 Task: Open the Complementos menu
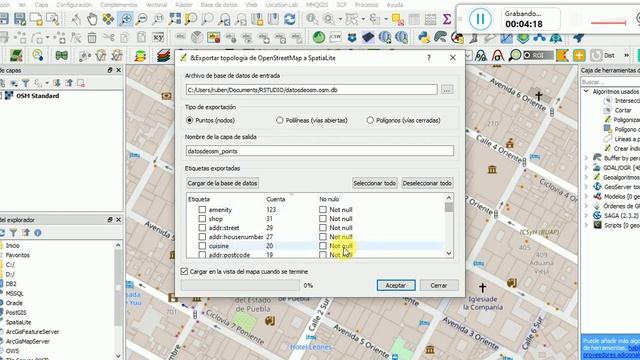119,4
